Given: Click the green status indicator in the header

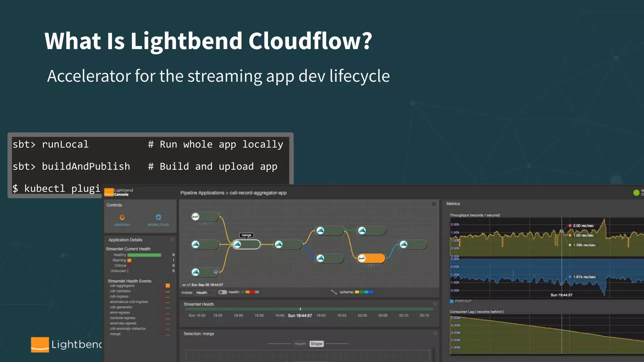Looking at the screenshot, I should point(636,193).
